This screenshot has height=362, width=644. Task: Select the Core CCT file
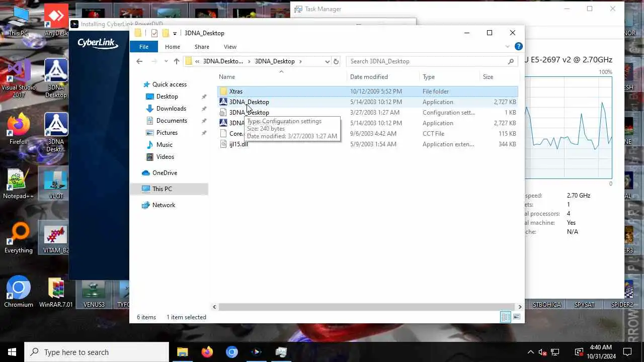click(368, 133)
